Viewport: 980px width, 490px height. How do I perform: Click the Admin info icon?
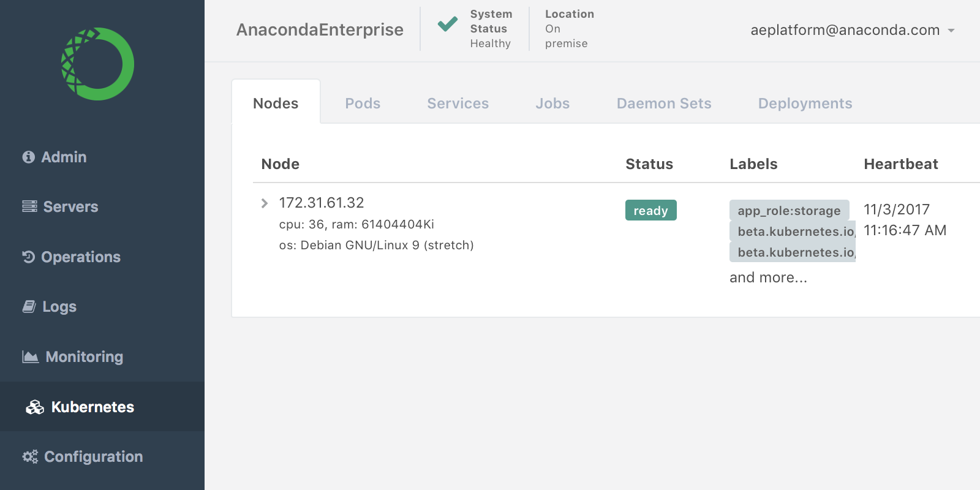(x=28, y=157)
